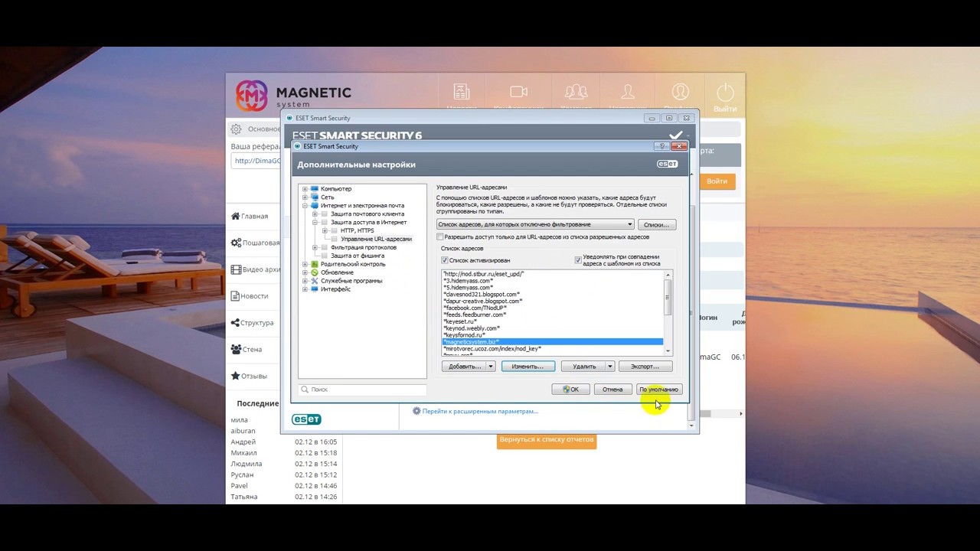Screen dimensions: 980x551
Task: Expand the Сеть tree node
Action: pos(305,197)
